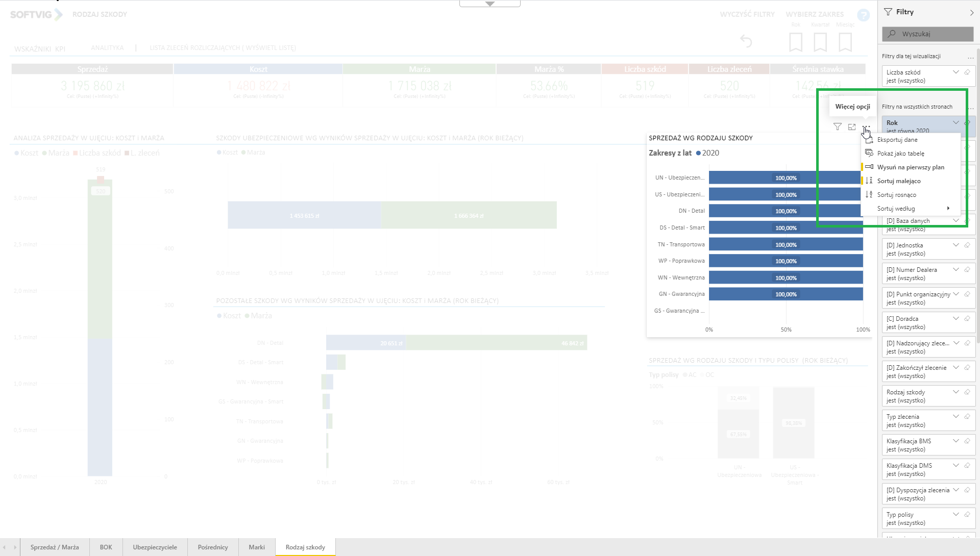
Task: Open focus mode for the Sprzedaż chart
Action: [x=851, y=127]
